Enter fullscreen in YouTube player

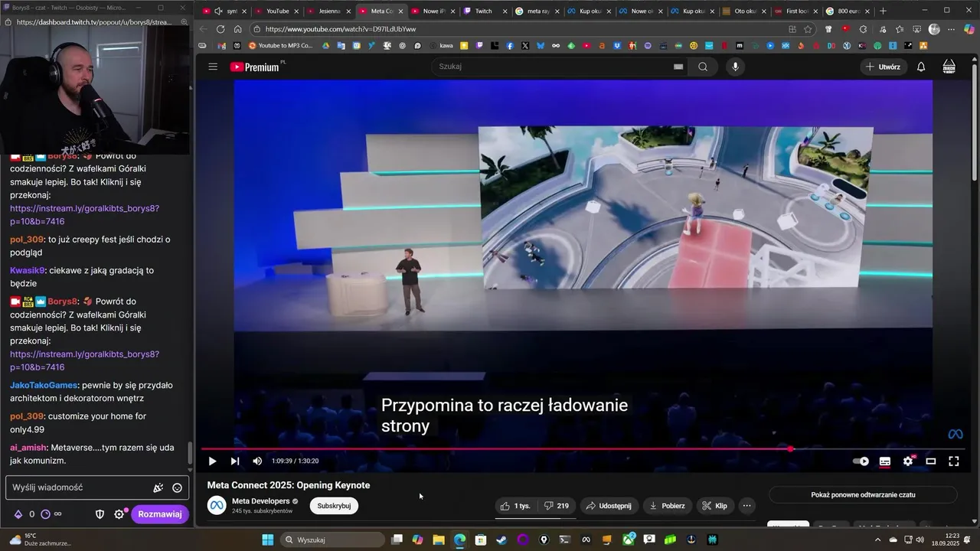coord(954,461)
